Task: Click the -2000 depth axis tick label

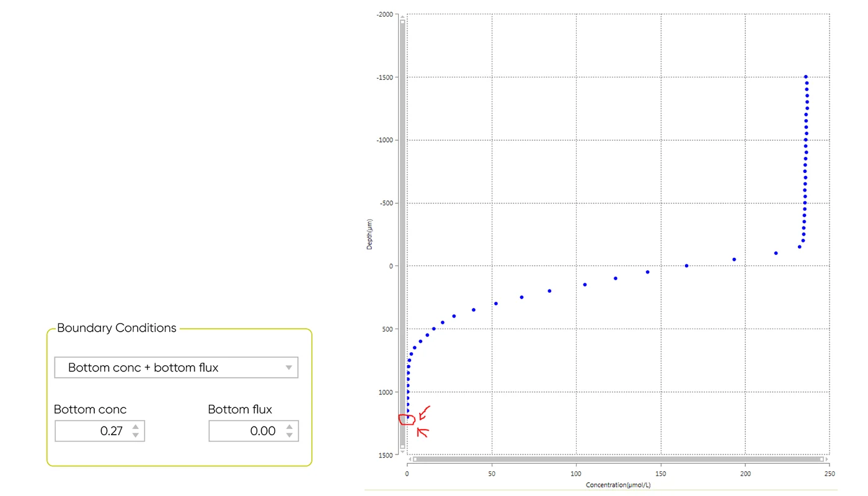Action: click(x=384, y=14)
